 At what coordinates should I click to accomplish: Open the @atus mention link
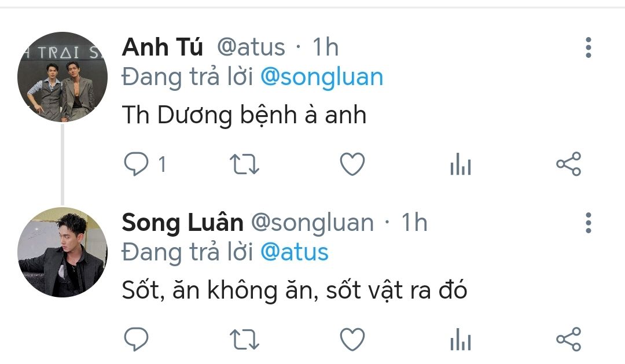click(x=295, y=252)
